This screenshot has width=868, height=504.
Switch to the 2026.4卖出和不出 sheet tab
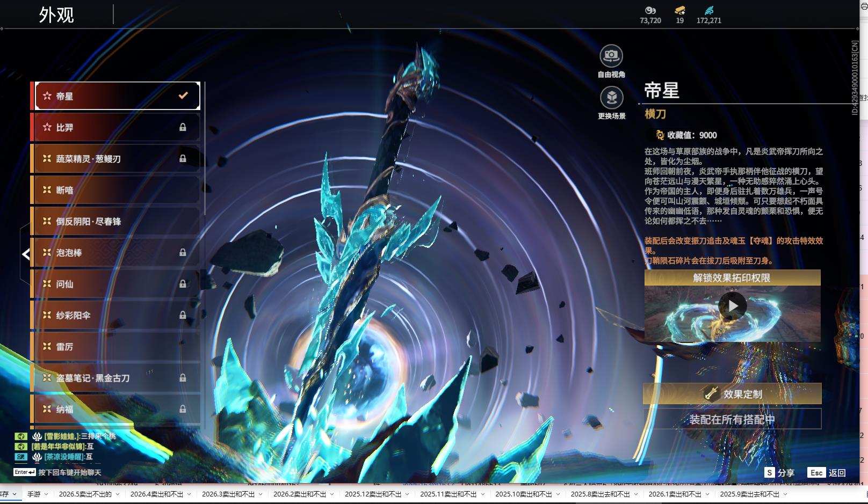(157, 494)
